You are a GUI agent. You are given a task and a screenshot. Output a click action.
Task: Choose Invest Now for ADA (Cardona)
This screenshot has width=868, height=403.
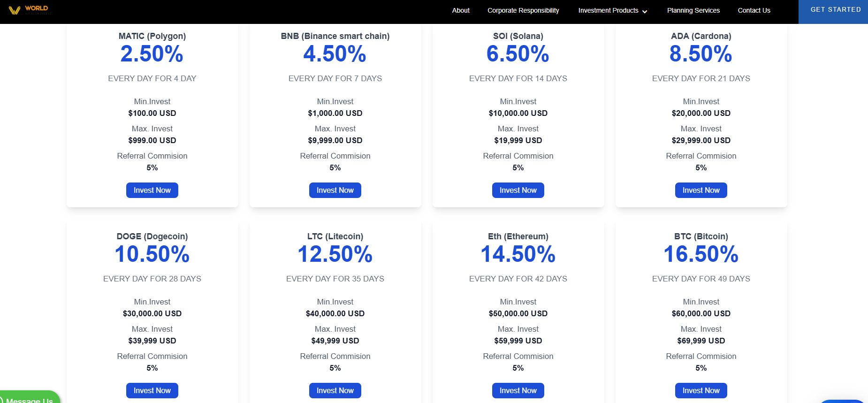point(701,190)
